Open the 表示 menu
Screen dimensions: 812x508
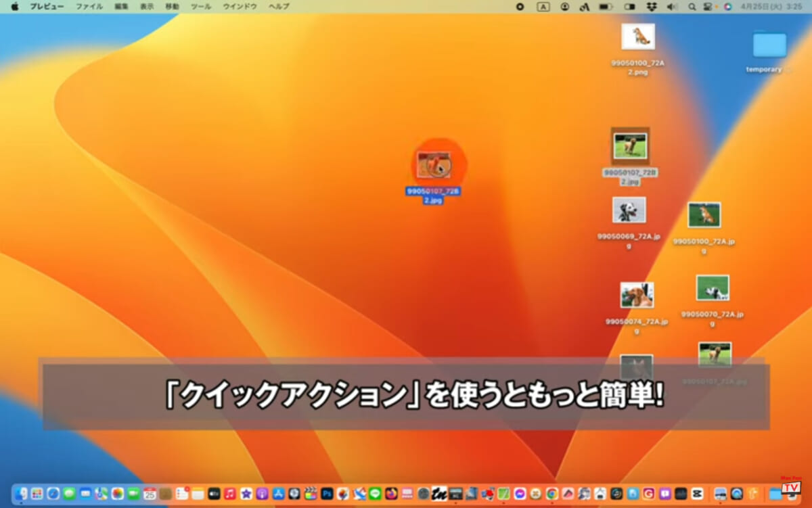click(x=147, y=6)
